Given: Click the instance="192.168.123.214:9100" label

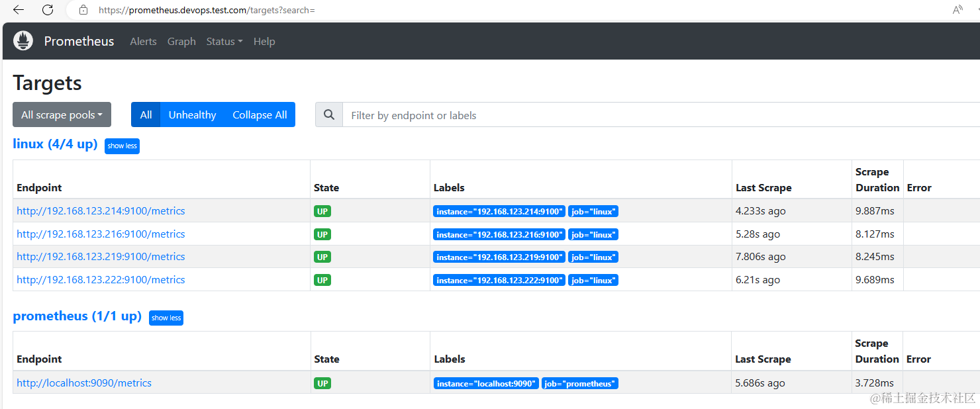Looking at the screenshot, I should (x=499, y=212).
